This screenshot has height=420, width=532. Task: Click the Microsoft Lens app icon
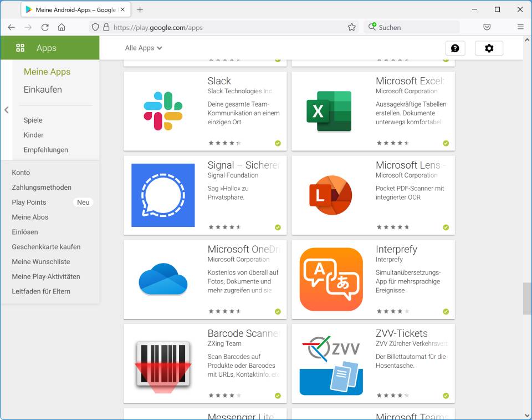(331, 195)
